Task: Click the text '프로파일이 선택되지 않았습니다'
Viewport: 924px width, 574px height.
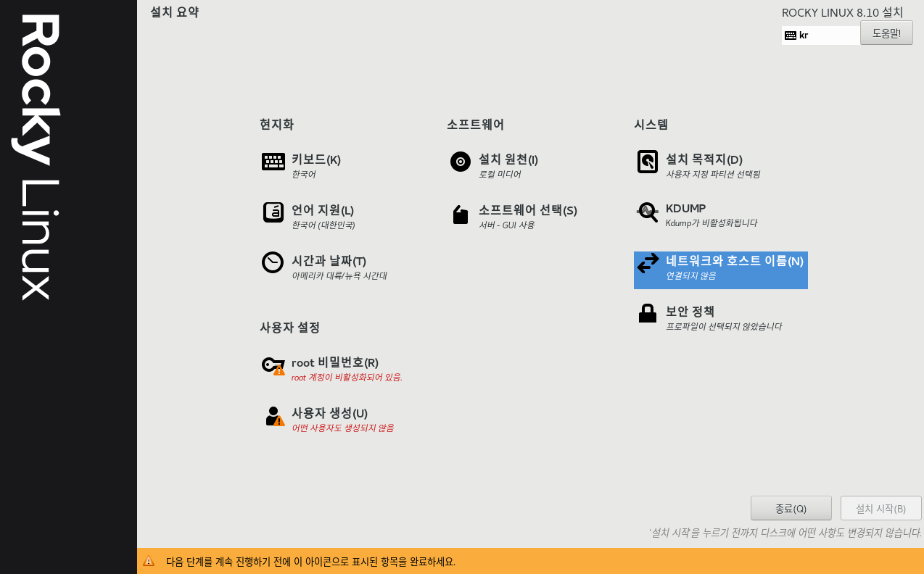Action: coord(724,326)
